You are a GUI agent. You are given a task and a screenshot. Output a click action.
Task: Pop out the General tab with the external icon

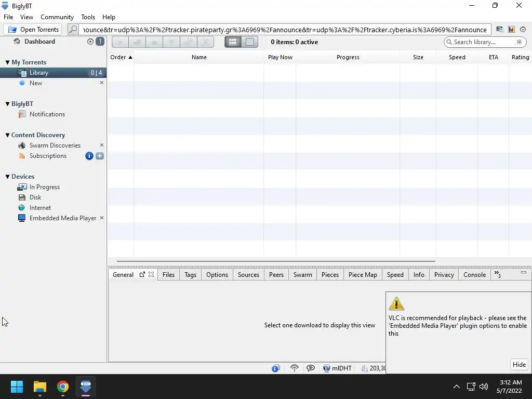coord(142,274)
